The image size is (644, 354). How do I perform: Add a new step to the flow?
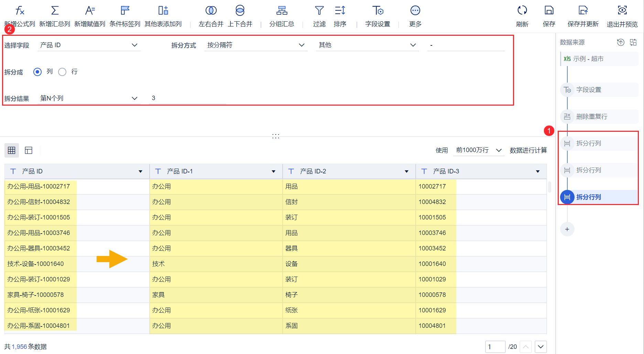567,229
